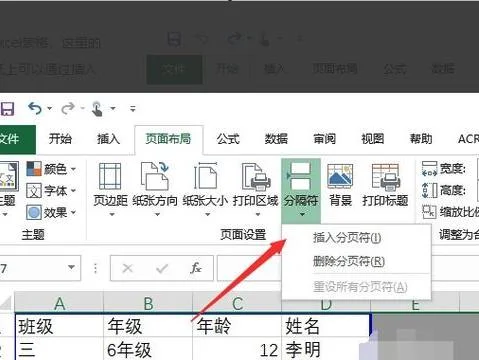Expand the 纸张方向 dropdown arrow
Image resolution: width=479 pixels, height=360 pixels.
coord(158,214)
